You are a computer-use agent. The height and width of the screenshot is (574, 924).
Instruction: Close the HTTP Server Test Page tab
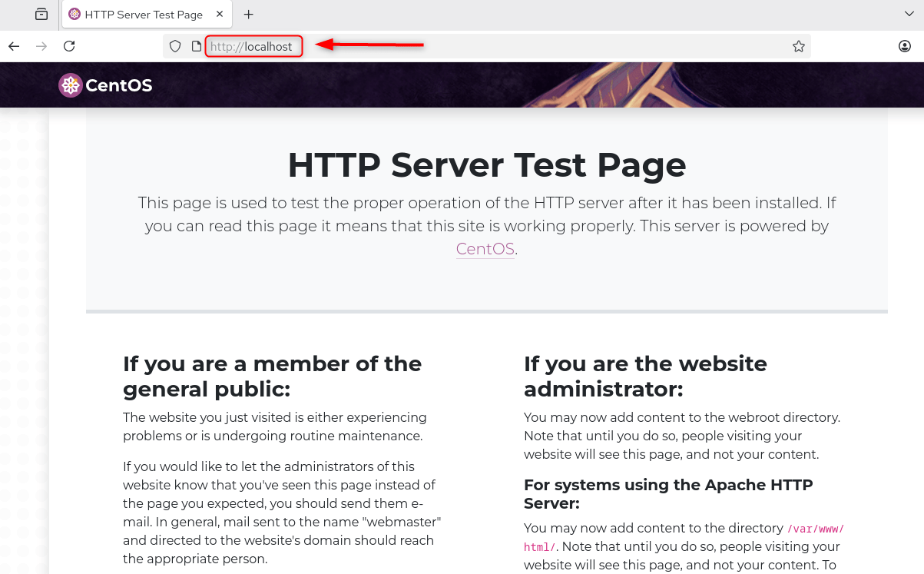(x=219, y=14)
